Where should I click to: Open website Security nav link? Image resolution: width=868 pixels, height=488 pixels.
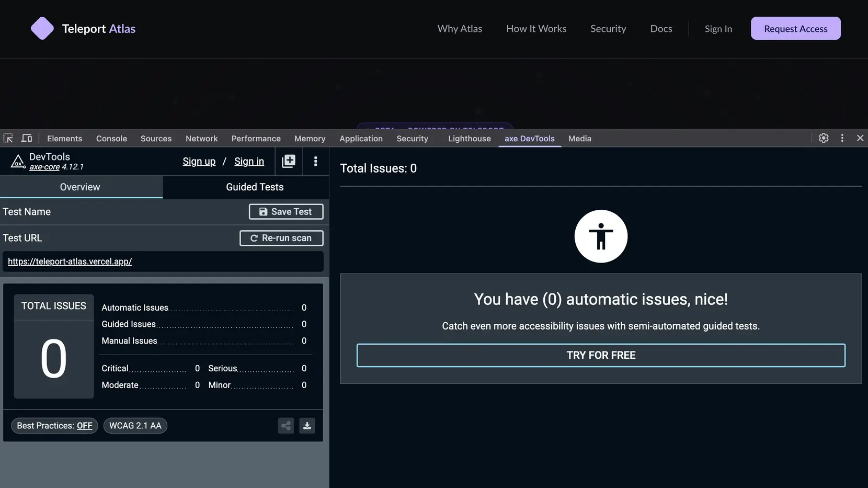tap(608, 29)
